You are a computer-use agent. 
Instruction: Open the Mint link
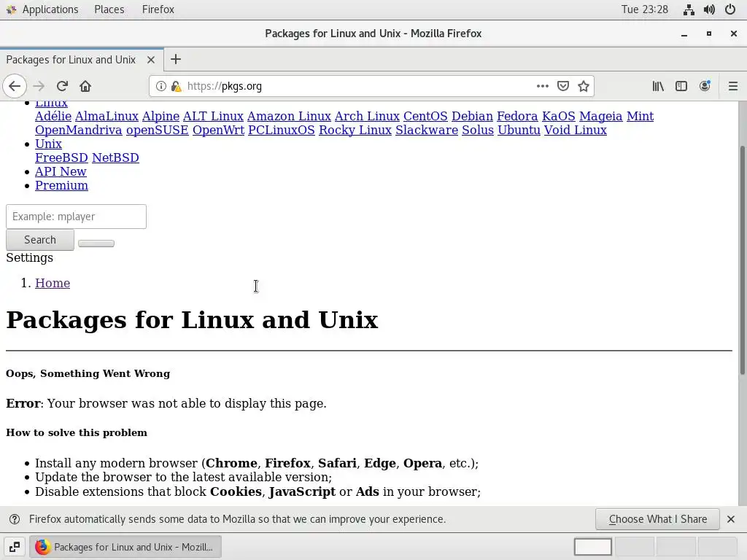click(640, 116)
